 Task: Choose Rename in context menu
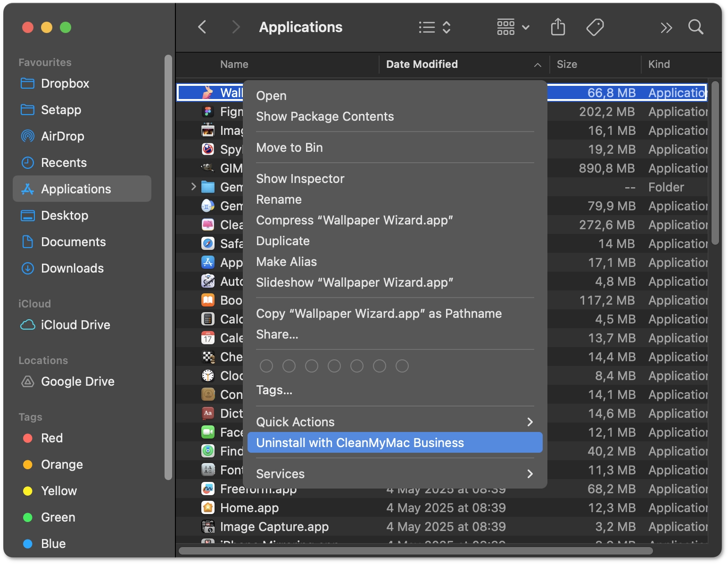[x=395, y=199]
